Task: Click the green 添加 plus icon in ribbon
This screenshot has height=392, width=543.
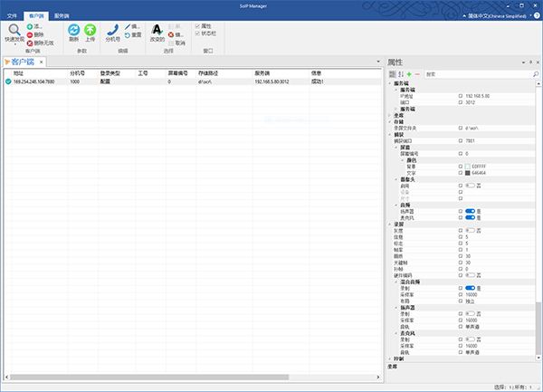Action: (x=29, y=26)
